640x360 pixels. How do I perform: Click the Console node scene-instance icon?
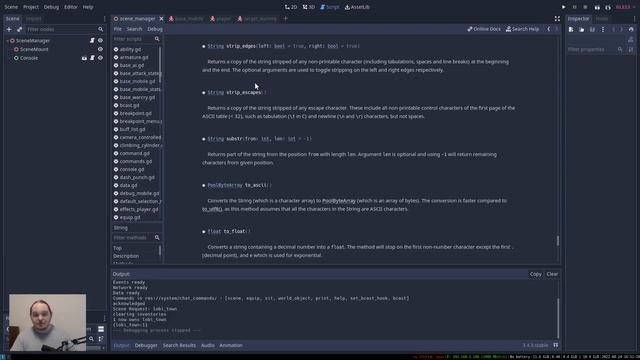(84, 58)
